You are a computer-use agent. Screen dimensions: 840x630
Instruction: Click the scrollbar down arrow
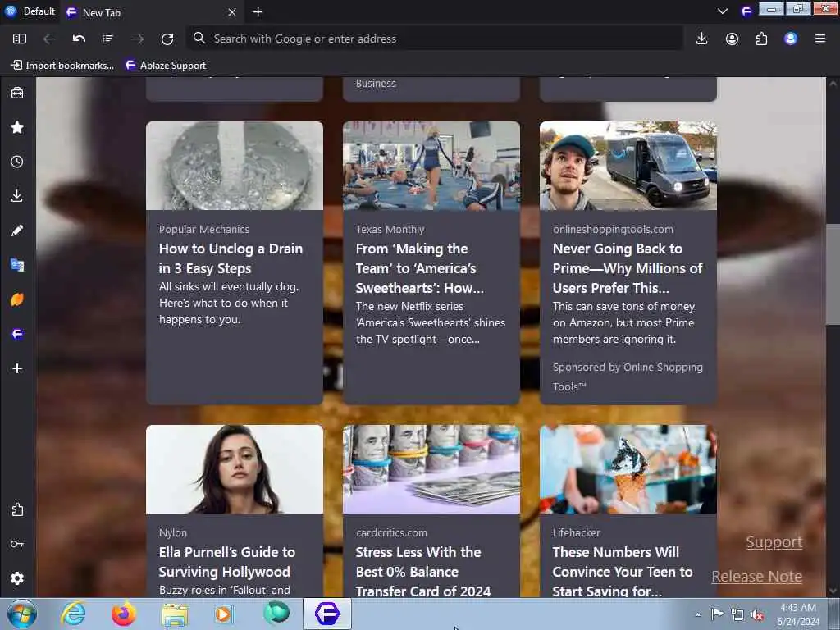833,591
